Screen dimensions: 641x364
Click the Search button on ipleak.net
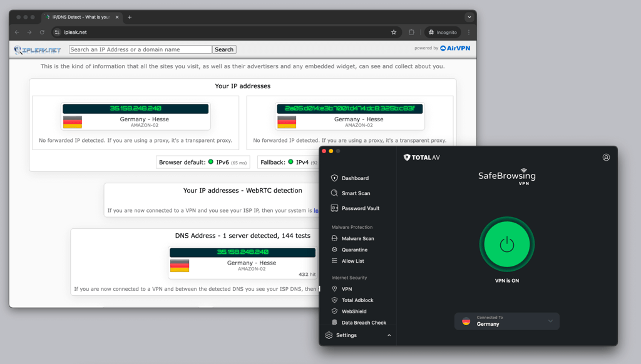click(224, 49)
